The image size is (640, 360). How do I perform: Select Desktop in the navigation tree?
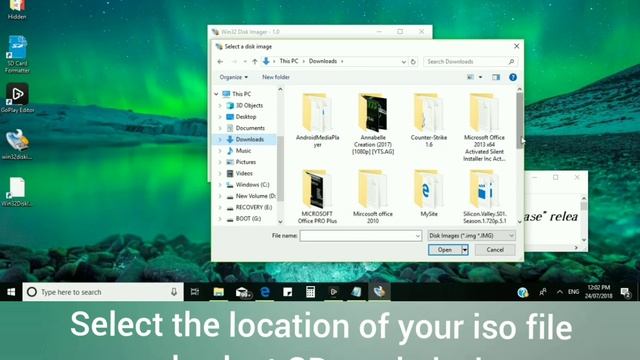tap(246, 117)
